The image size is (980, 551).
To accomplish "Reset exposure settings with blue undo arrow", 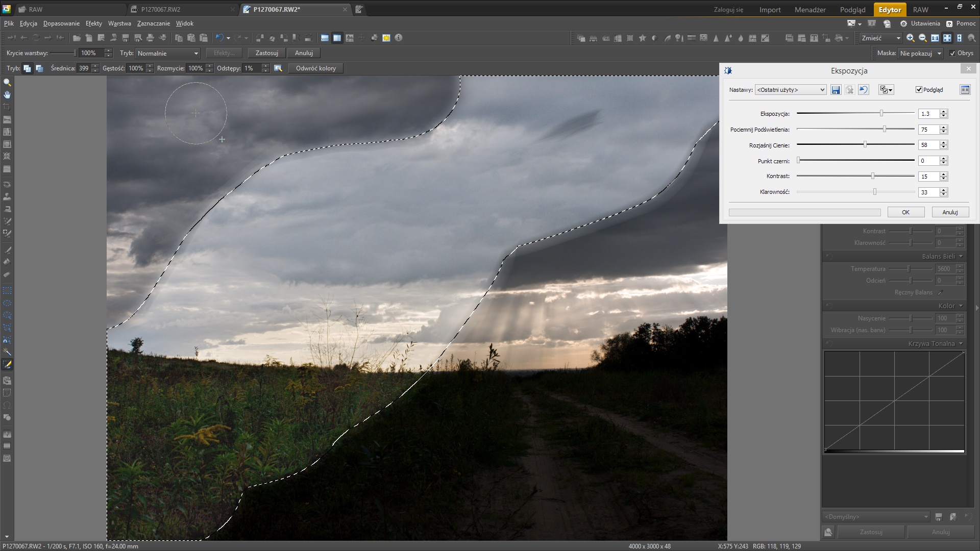I will click(863, 90).
